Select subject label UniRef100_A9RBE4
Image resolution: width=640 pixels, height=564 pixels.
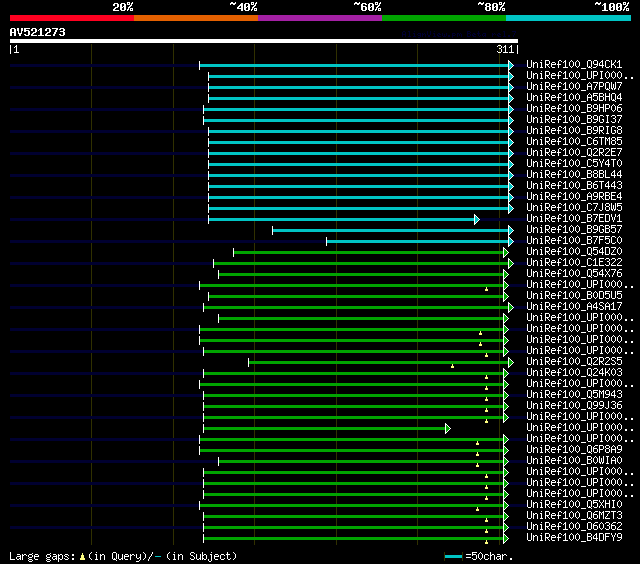[x=574, y=197]
